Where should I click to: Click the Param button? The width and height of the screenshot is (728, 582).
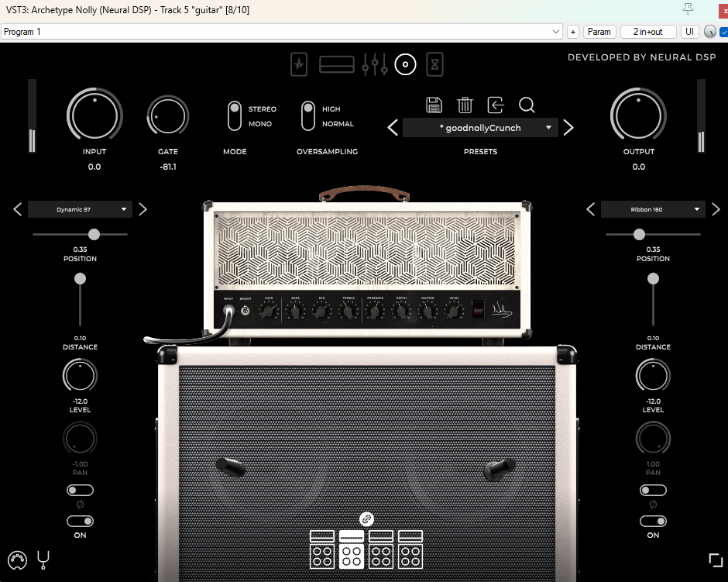(x=599, y=32)
